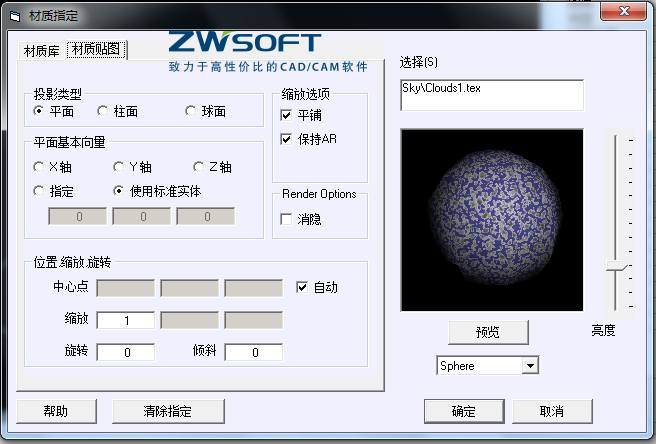Select the X轴 base vector option
The image size is (656, 444).
pos(39,167)
